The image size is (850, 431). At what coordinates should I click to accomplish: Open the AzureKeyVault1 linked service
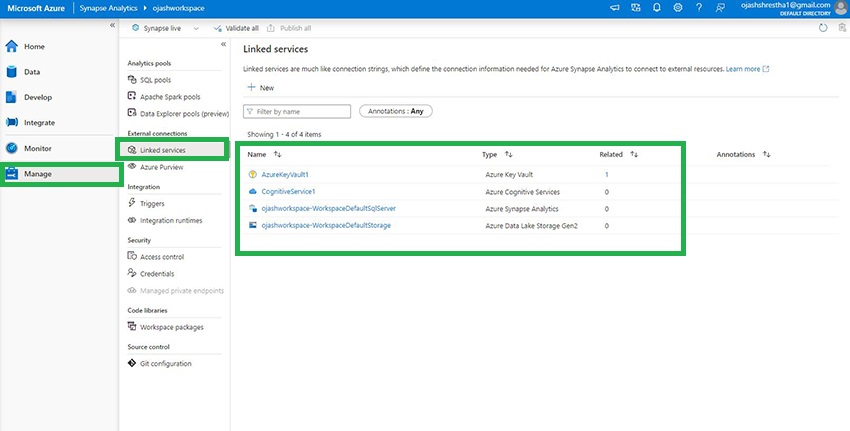[285, 174]
